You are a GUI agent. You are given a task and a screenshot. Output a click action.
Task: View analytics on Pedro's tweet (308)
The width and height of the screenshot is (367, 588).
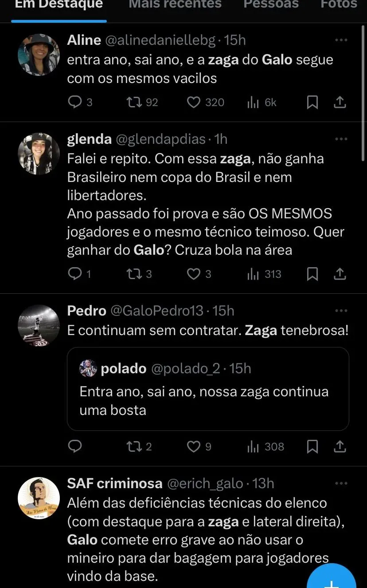click(253, 446)
